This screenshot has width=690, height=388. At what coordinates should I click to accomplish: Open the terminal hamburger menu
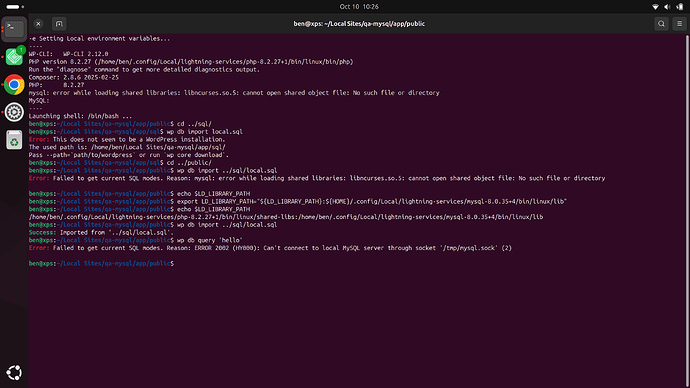click(679, 24)
